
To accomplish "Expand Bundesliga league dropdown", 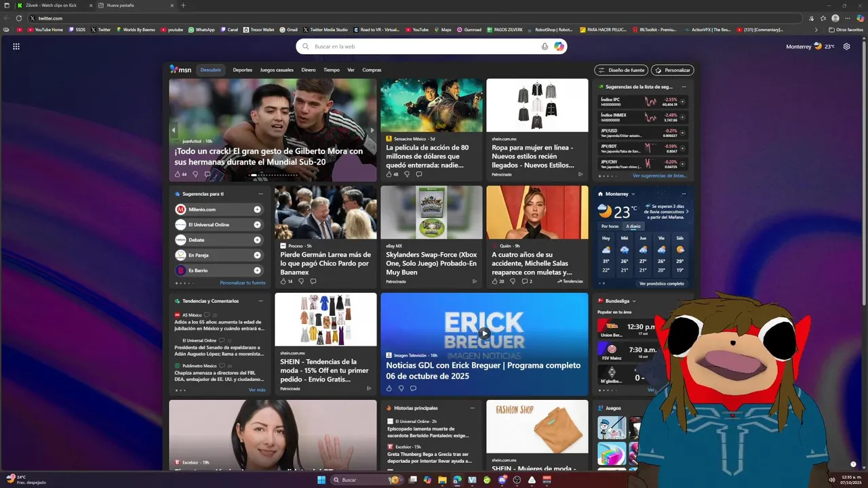I will 634,301.
